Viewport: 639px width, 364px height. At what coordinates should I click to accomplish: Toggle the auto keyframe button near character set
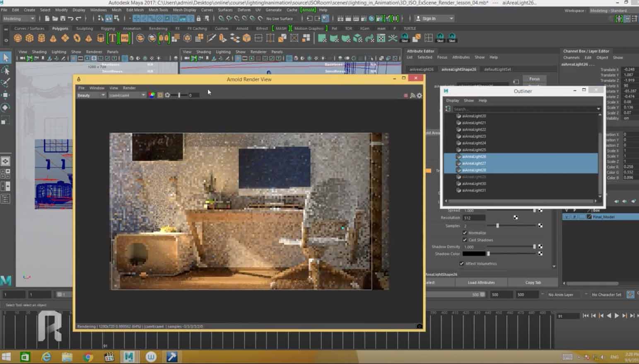click(x=630, y=295)
